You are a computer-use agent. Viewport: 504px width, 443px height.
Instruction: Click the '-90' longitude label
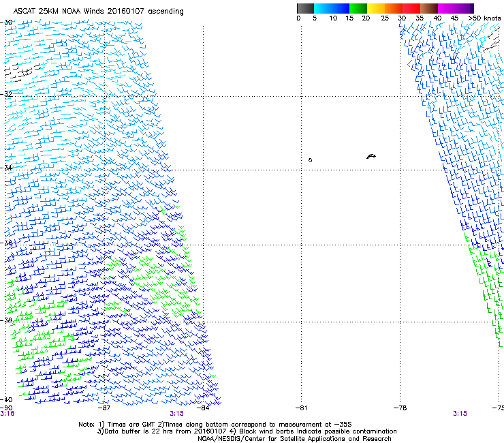click(6, 408)
